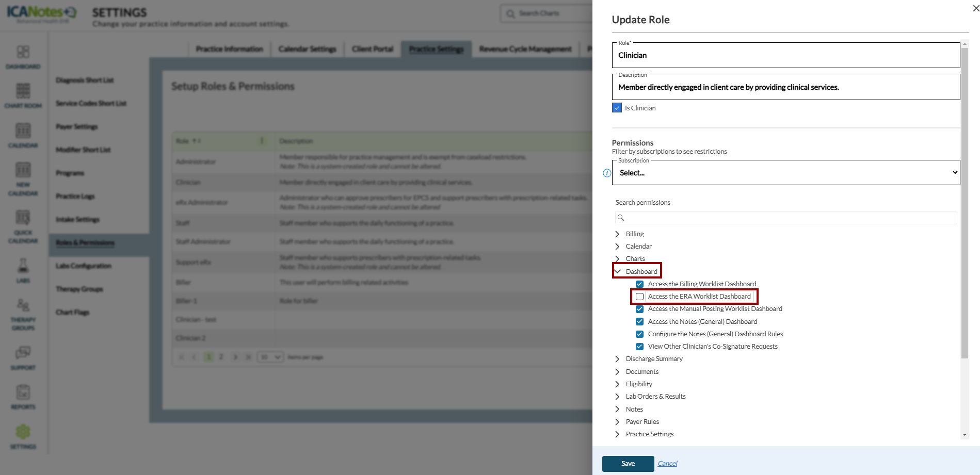Expand the Charts permissions group

pyautogui.click(x=617, y=259)
